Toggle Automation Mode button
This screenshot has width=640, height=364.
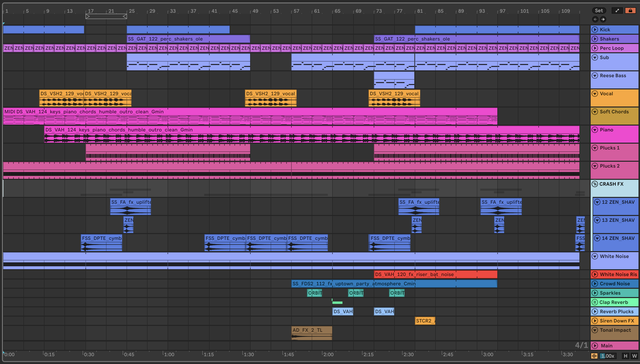pyautogui.click(x=617, y=11)
